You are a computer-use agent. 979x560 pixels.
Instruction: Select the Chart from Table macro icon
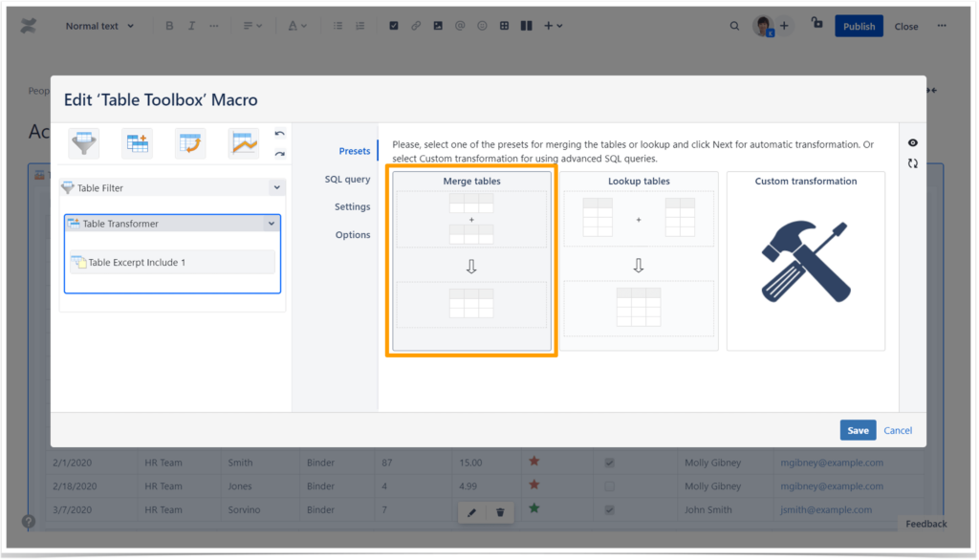pos(243,141)
